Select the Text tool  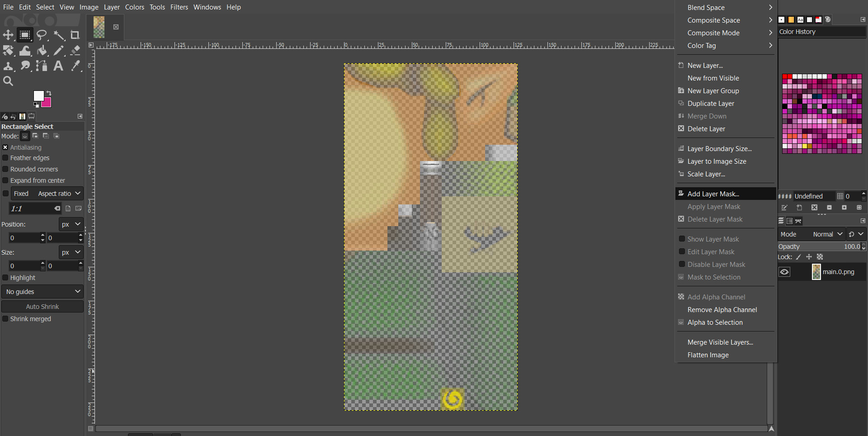coord(58,66)
